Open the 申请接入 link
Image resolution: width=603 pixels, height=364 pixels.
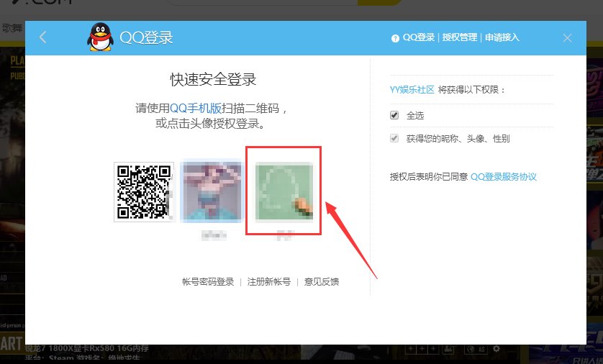(x=502, y=37)
